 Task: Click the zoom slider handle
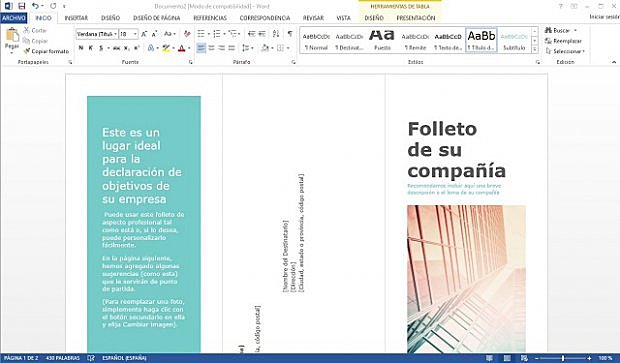click(x=563, y=358)
